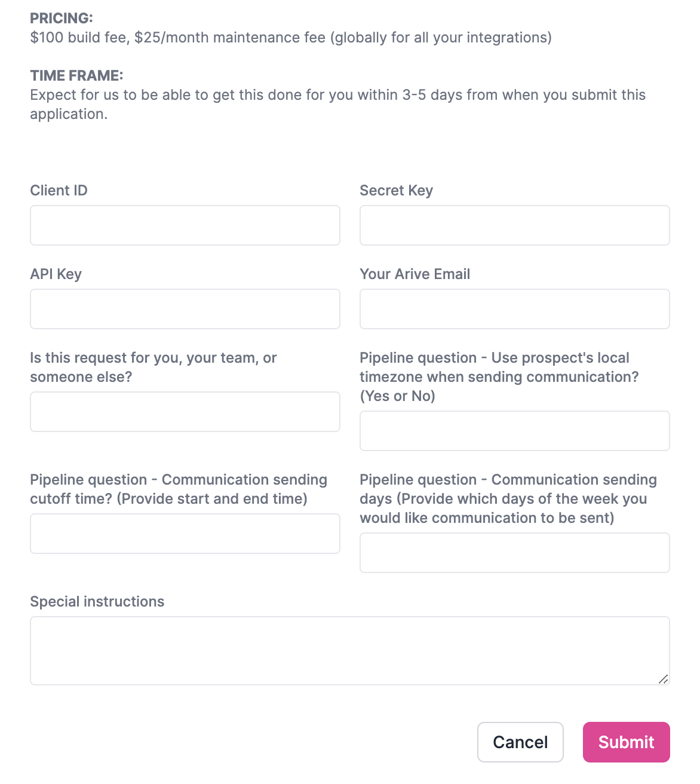Click the '$100 build fee' pricing line
The image size is (700, 784).
tap(291, 38)
